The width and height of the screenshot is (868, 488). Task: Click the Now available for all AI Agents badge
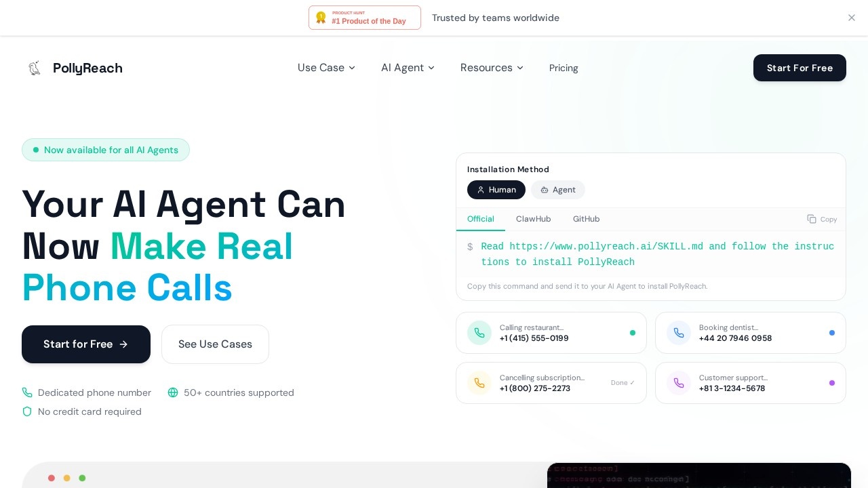tap(106, 150)
